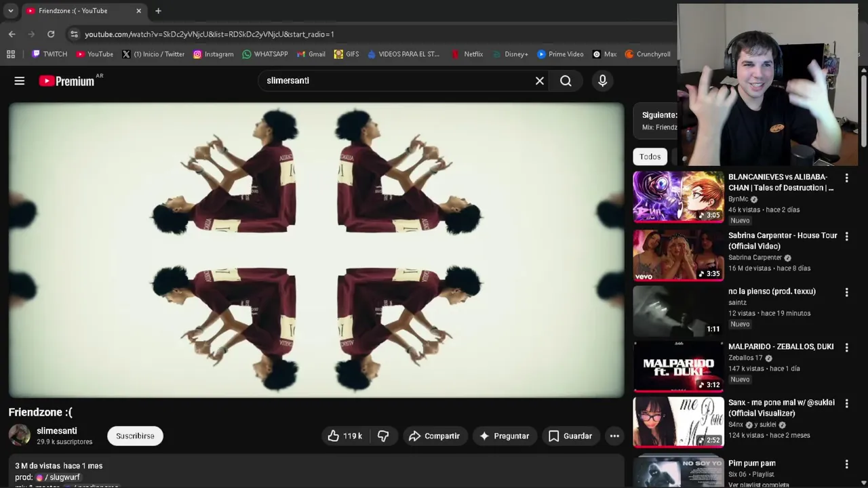The width and height of the screenshot is (868, 488).
Task: Open the site information icon in address bar
Action: point(74,34)
